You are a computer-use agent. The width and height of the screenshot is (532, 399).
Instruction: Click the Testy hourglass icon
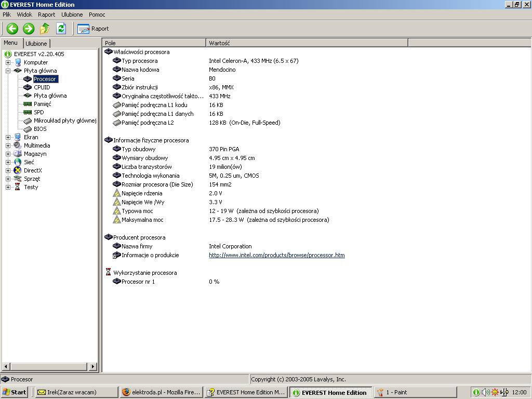(x=18, y=187)
